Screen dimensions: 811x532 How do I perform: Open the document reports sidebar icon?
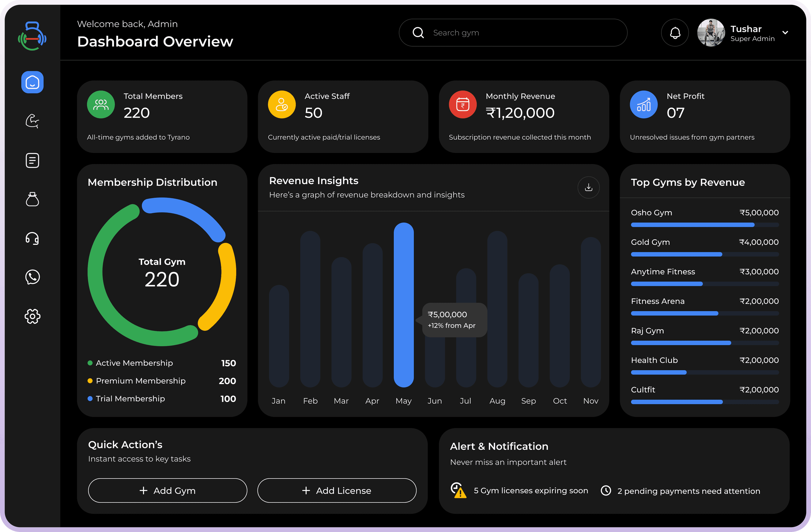pos(32,160)
